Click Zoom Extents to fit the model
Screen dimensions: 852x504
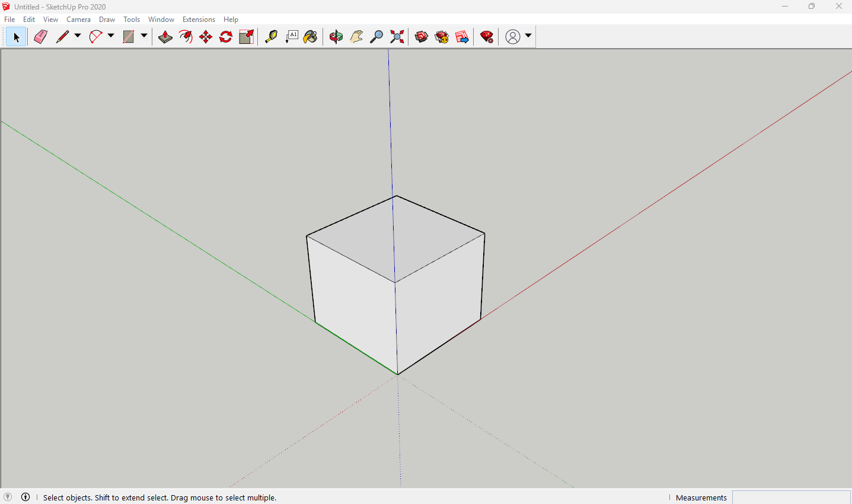[397, 36]
